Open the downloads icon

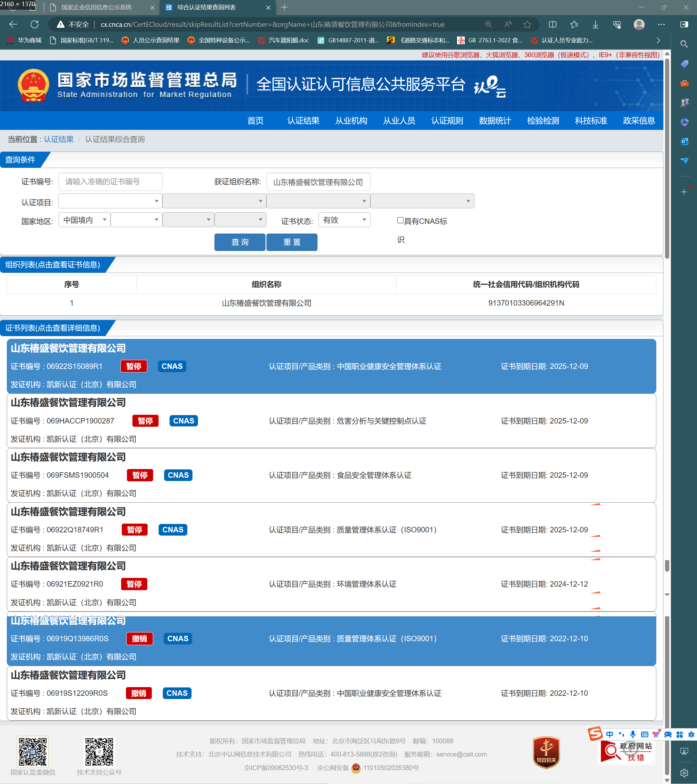click(x=595, y=25)
